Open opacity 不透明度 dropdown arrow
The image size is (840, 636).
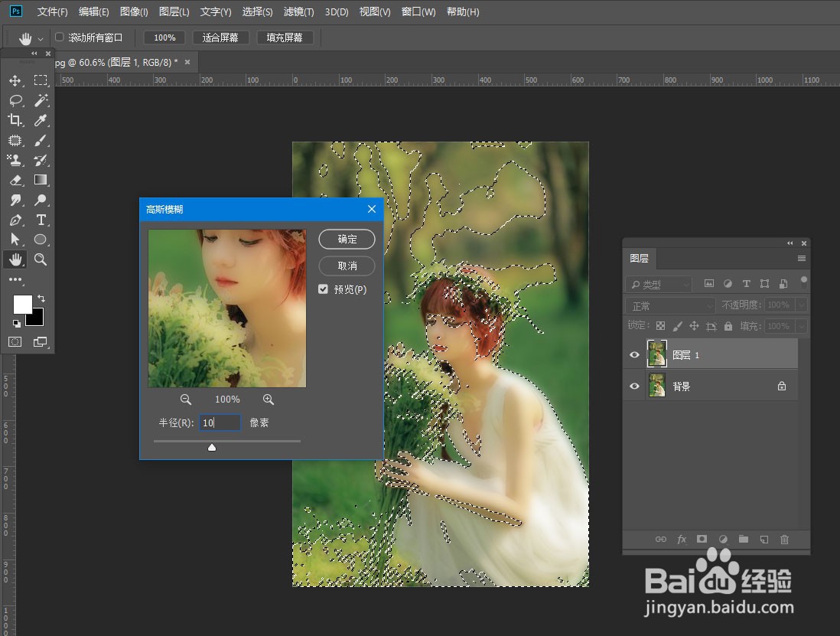[x=802, y=305]
